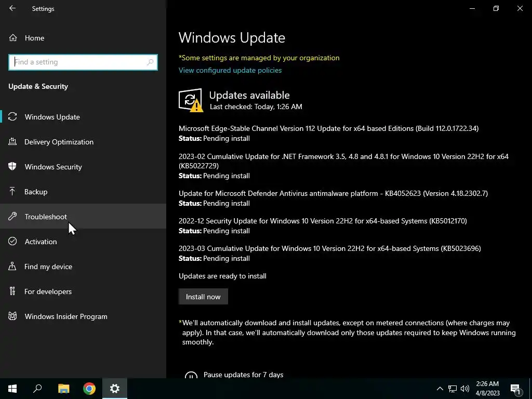Open Windows Insider Program settings
532x399 pixels.
(x=83, y=316)
